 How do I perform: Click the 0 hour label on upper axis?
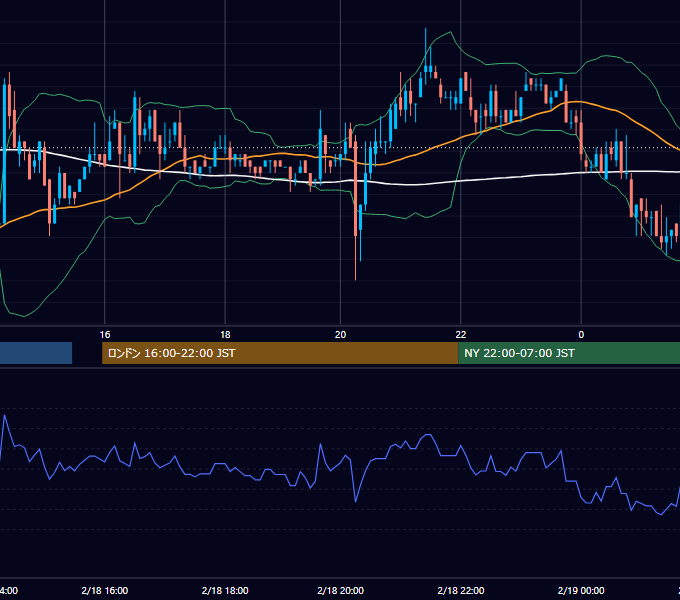[x=581, y=335]
